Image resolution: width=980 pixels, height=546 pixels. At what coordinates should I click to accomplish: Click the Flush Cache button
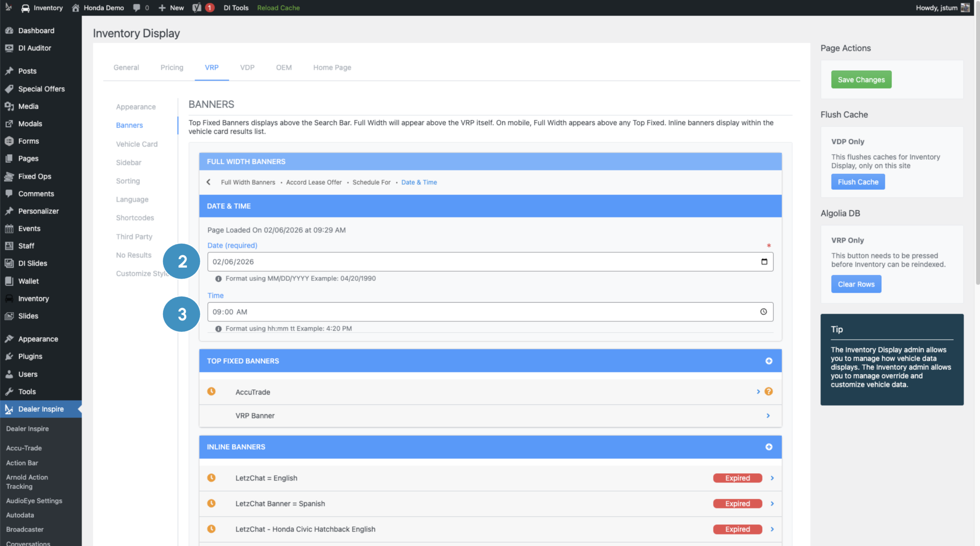(x=858, y=182)
